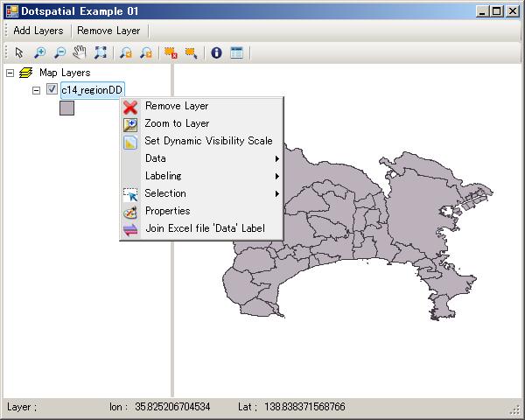Click the identify info tool icon
The width and height of the screenshot is (525, 420).
tap(216, 52)
